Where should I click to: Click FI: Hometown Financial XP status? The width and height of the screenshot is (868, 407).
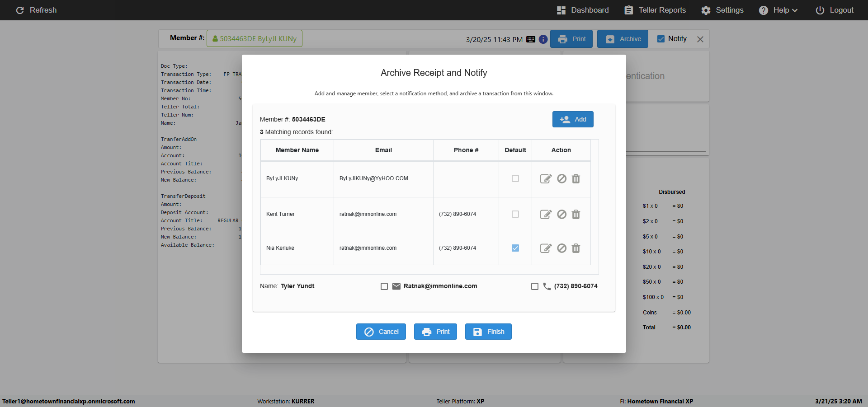656,401
